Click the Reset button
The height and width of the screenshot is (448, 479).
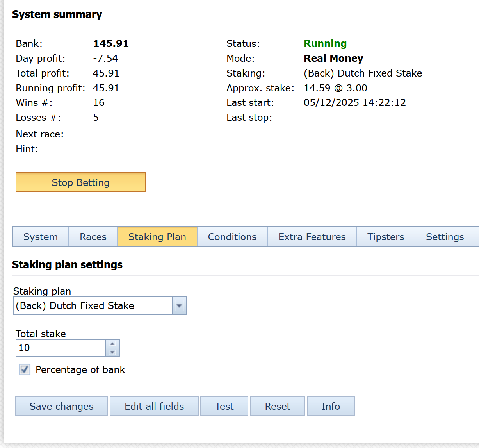[277, 406]
